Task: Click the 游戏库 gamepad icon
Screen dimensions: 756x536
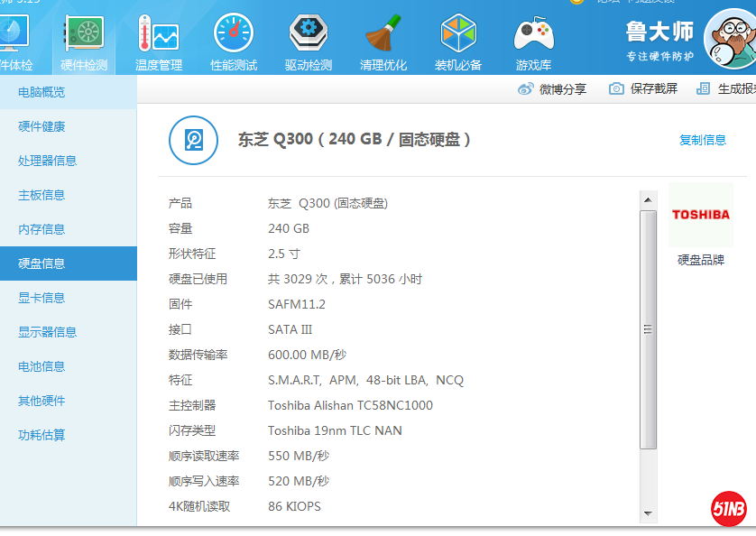Action: point(533,36)
